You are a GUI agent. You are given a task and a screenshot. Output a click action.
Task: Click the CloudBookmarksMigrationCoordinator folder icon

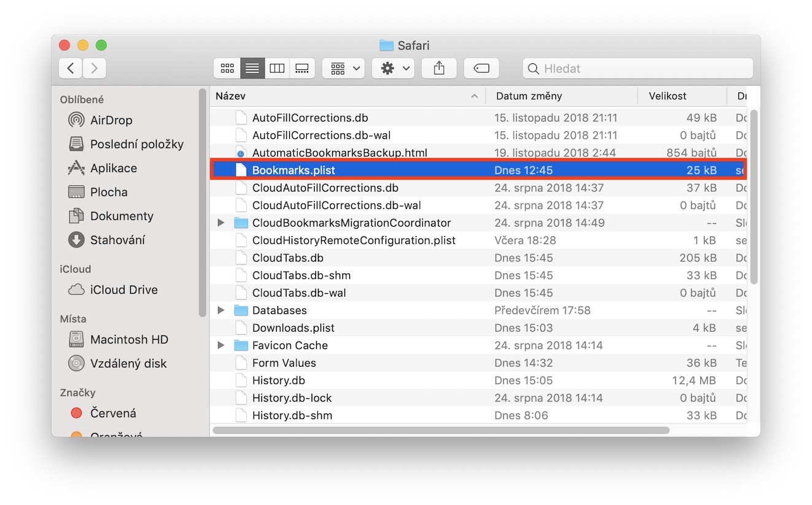pyautogui.click(x=241, y=223)
